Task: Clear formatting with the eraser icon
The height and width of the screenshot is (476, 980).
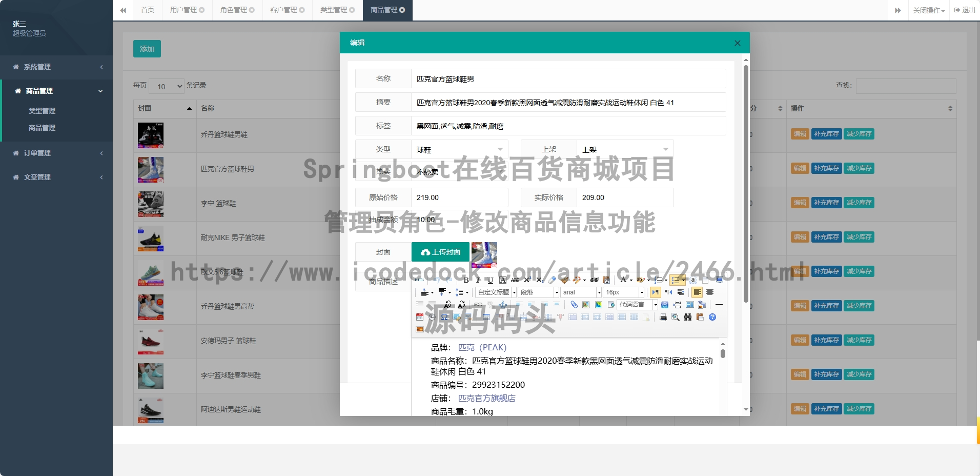Action: click(x=552, y=280)
